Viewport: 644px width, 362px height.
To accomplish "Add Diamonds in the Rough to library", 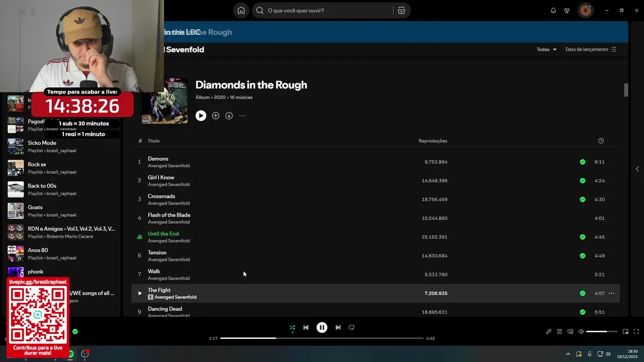I will [215, 116].
